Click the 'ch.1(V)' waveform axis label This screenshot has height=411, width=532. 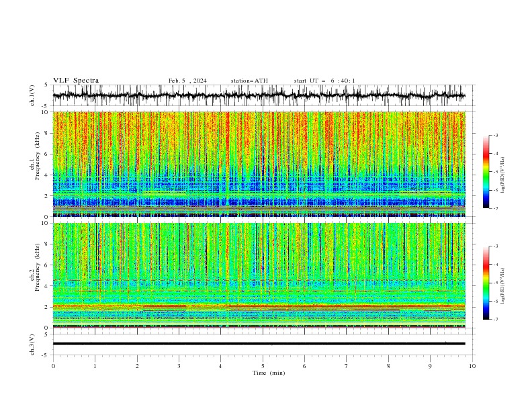[x=32, y=95]
